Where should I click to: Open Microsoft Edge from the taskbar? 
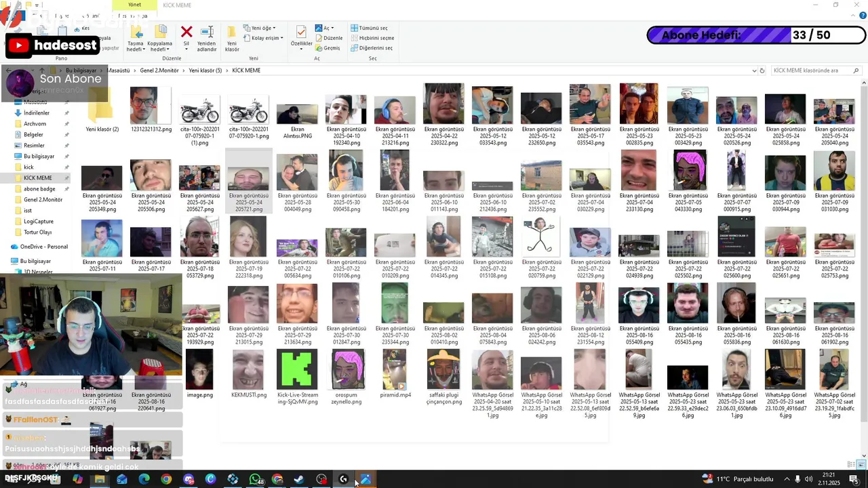[144, 479]
